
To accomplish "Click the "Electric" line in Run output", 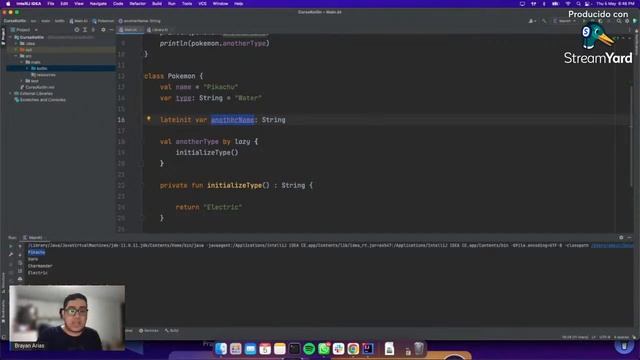I will pos(38,273).
